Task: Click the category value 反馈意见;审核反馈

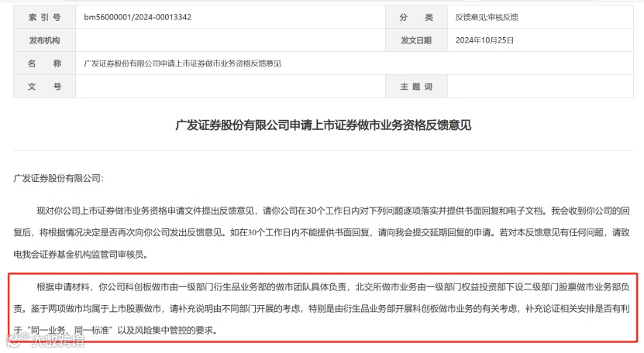Action: click(x=486, y=17)
